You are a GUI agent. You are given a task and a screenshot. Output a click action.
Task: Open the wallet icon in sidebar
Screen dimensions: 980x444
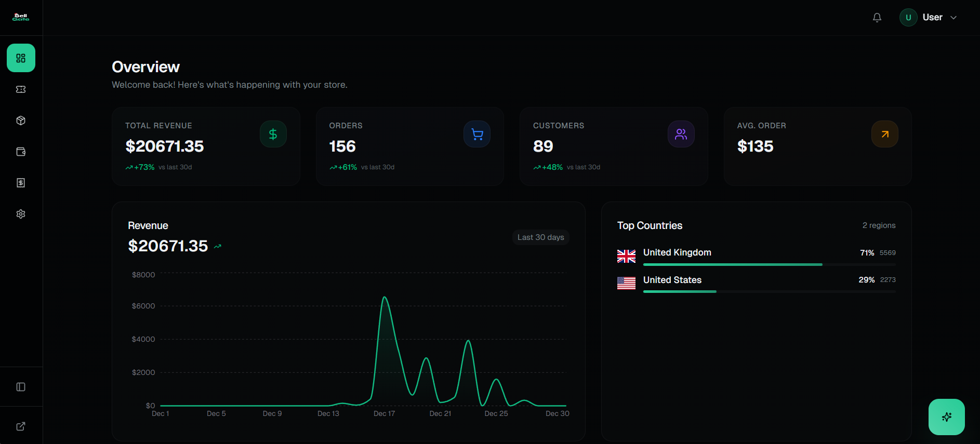pos(21,152)
